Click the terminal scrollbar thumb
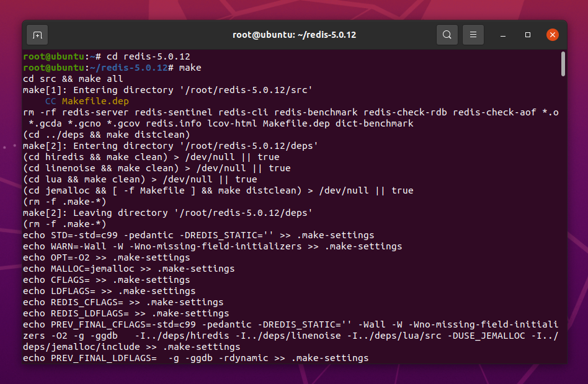Viewport: 588px width, 384px height. [x=563, y=64]
